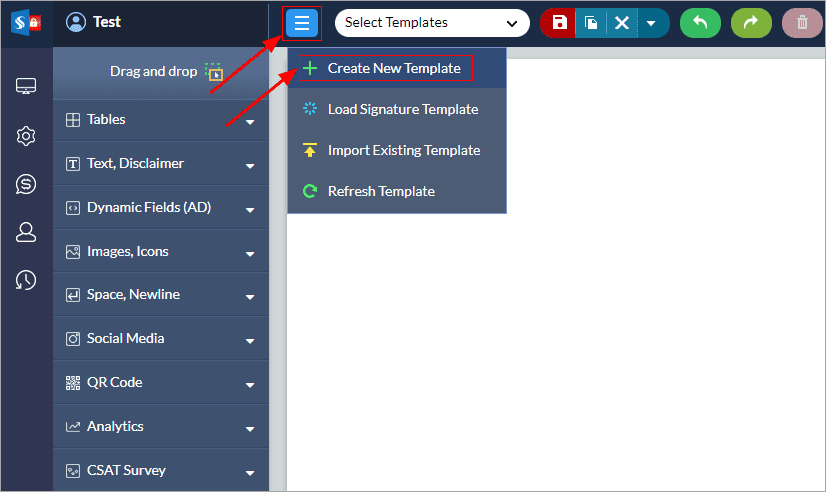Choose Import Existing Template from menu
Image resolution: width=826 pixels, height=492 pixels.
click(x=403, y=151)
